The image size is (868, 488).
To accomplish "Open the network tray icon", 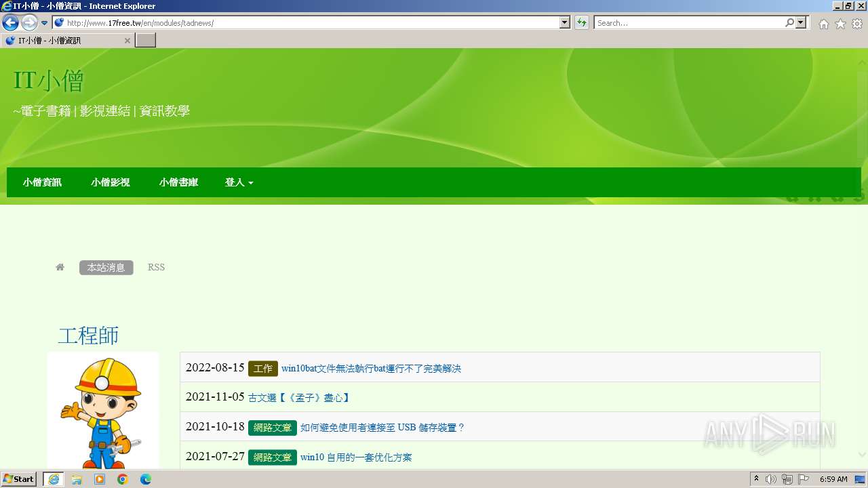I will pos(787,479).
